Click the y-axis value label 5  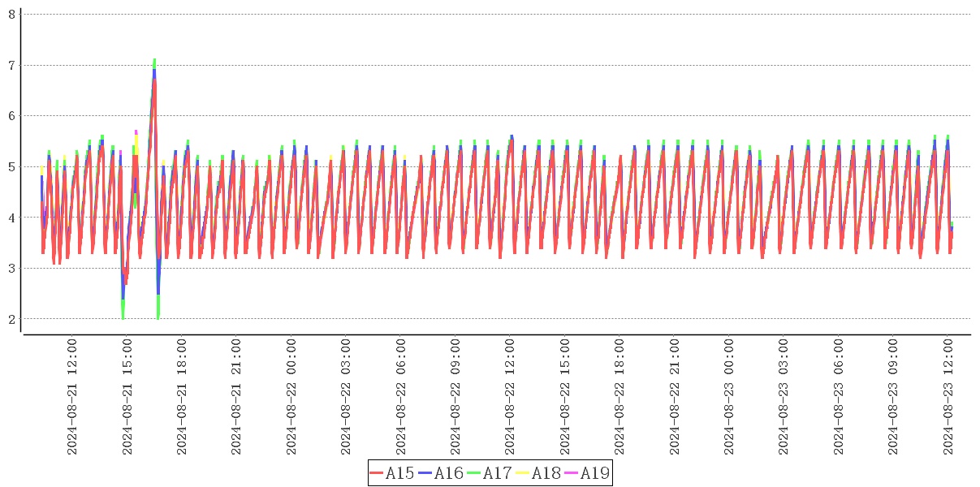coord(12,166)
